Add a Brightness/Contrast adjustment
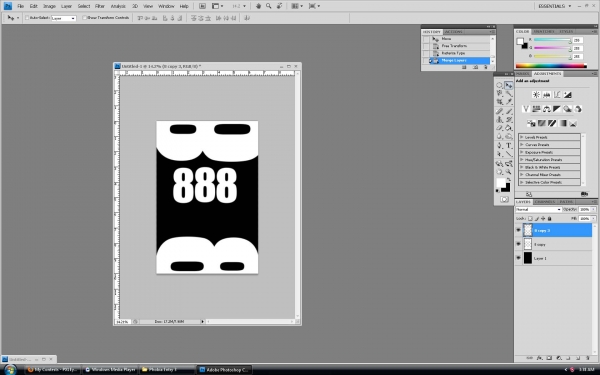 click(x=536, y=95)
